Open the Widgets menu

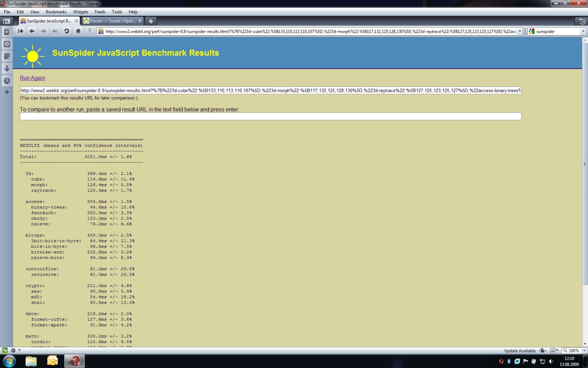coord(80,11)
